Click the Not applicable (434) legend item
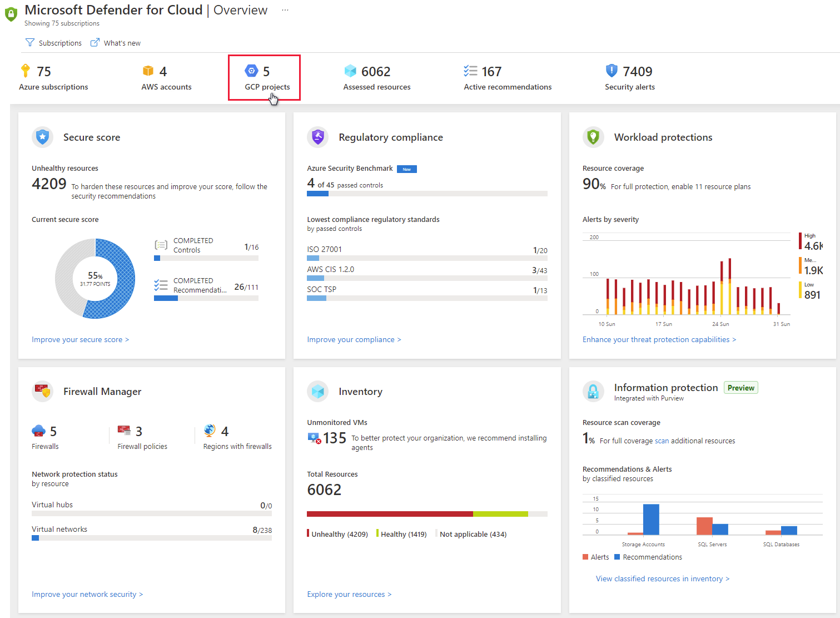Viewport: 840px width, 618px height. pyautogui.click(x=471, y=534)
